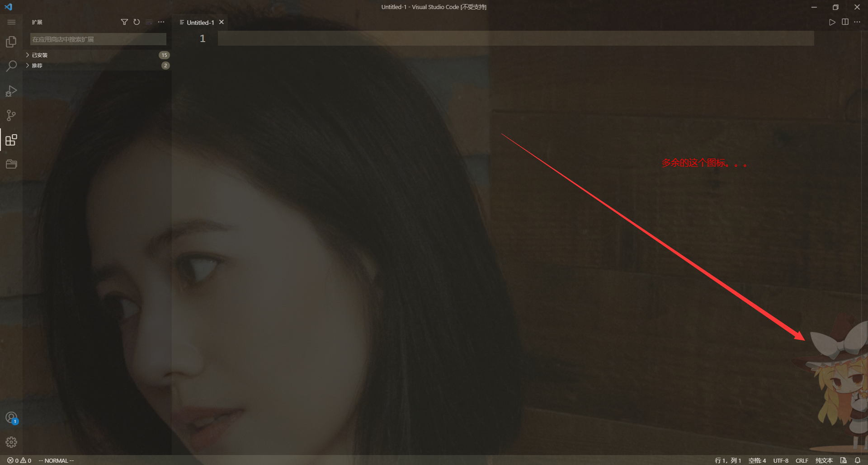Open editor more actions ellipsis

click(x=857, y=22)
